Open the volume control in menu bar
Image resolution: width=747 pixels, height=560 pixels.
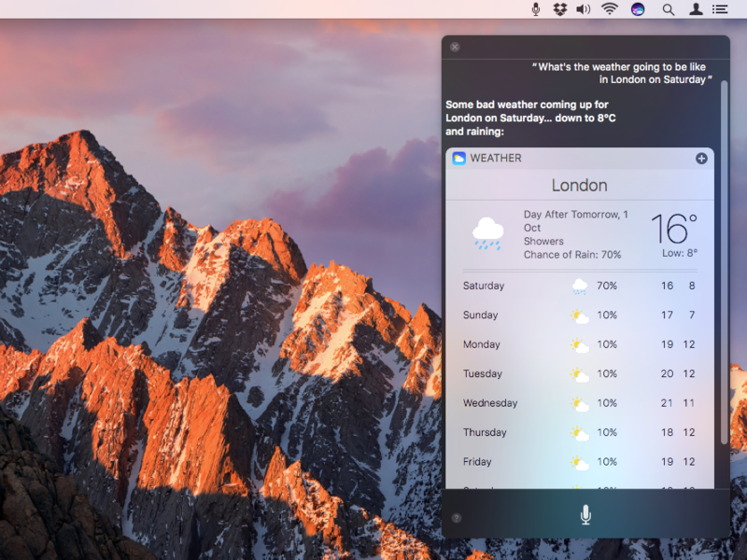tap(584, 9)
